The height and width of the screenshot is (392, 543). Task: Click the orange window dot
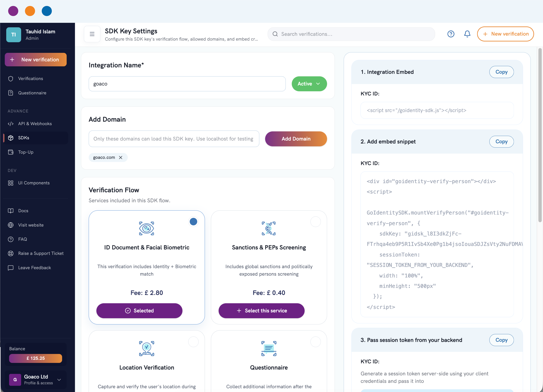[x=30, y=11]
